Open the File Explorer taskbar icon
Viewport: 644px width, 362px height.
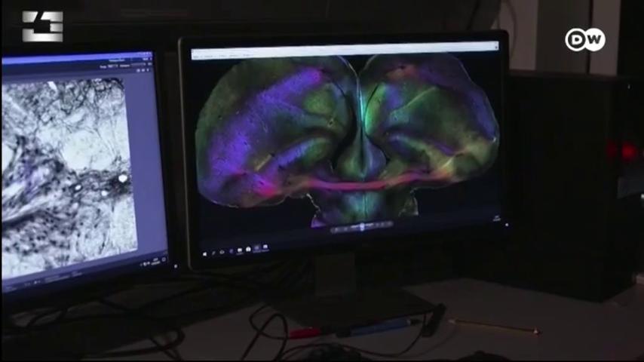(240, 250)
